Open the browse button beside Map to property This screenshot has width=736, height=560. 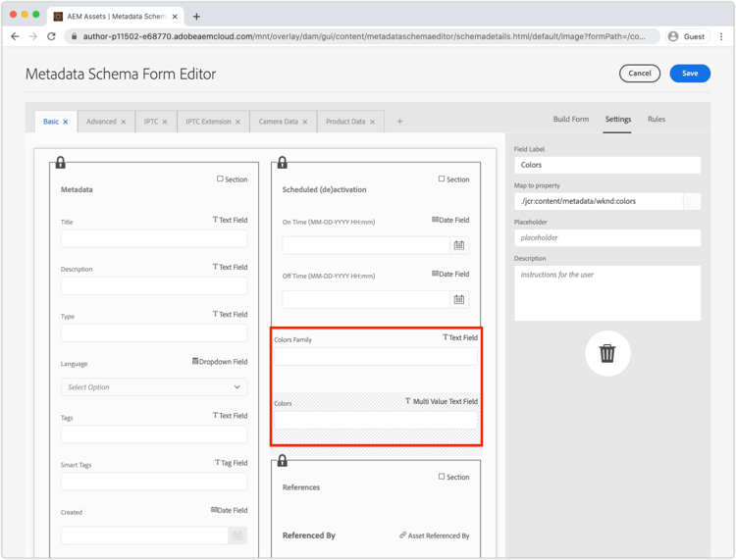tap(692, 201)
